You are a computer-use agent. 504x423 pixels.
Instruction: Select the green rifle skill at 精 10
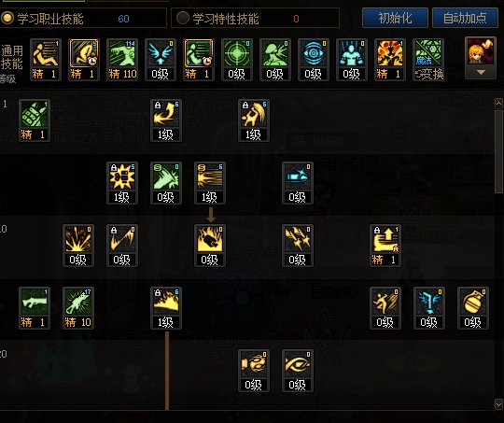[78, 308]
